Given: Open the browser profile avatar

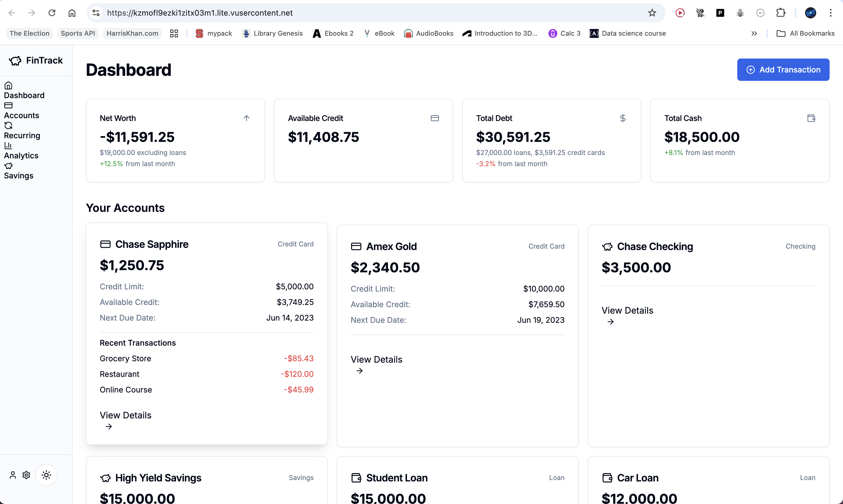Looking at the screenshot, I should pos(810,13).
